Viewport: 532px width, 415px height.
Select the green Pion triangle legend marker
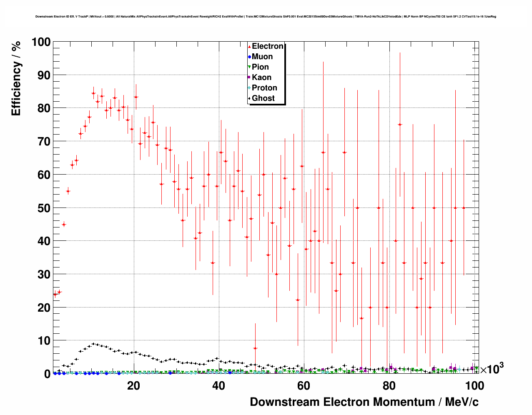[x=249, y=67]
